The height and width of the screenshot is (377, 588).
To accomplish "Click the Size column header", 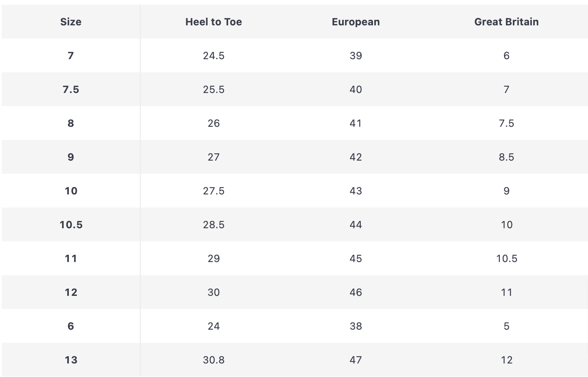I will [71, 22].
